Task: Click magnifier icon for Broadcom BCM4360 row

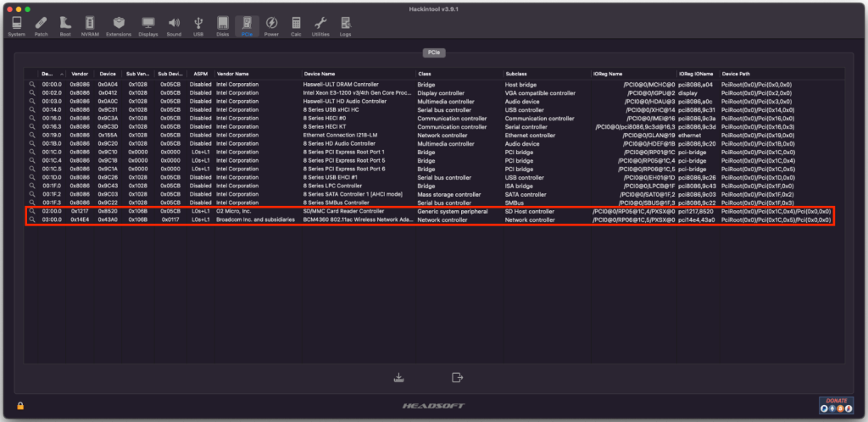Action: 32,219
